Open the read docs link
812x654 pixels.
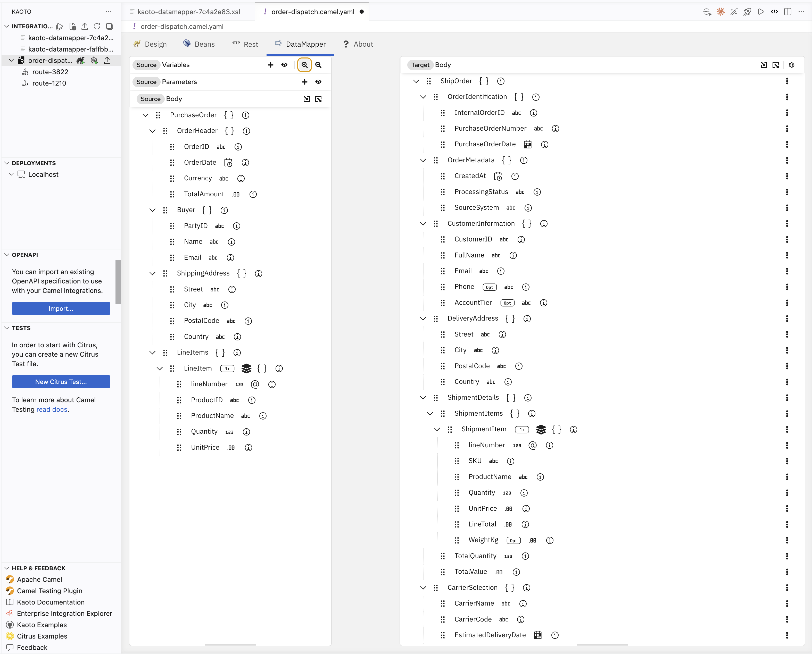pos(52,409)
